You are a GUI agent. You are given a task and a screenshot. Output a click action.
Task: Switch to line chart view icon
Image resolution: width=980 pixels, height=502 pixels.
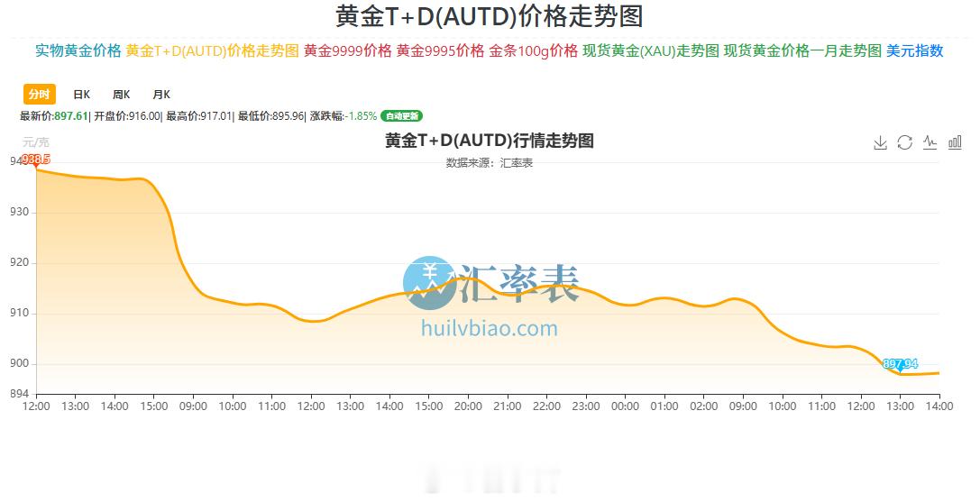coord(930,142)
